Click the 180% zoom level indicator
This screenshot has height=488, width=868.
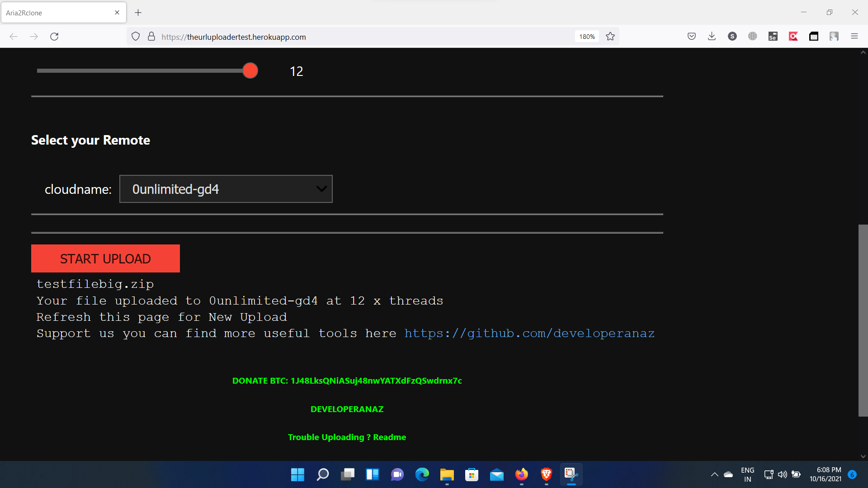[x=587, y=37]
